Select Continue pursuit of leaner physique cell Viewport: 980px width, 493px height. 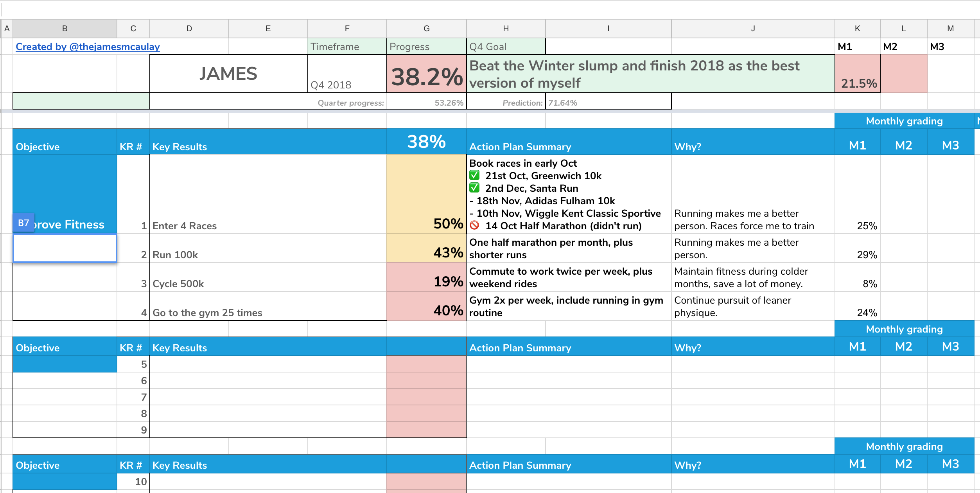tap(753, 306)
